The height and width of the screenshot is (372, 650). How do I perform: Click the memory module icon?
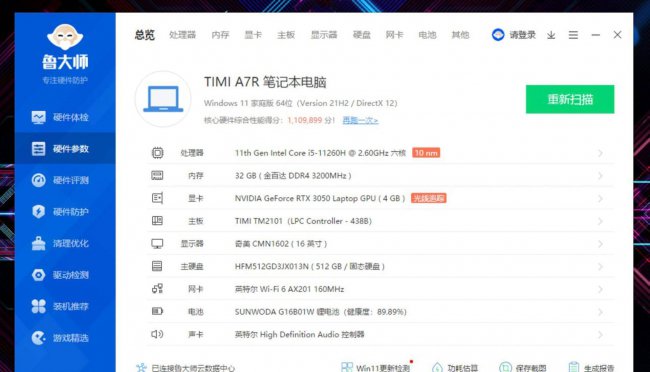(157, 175)
